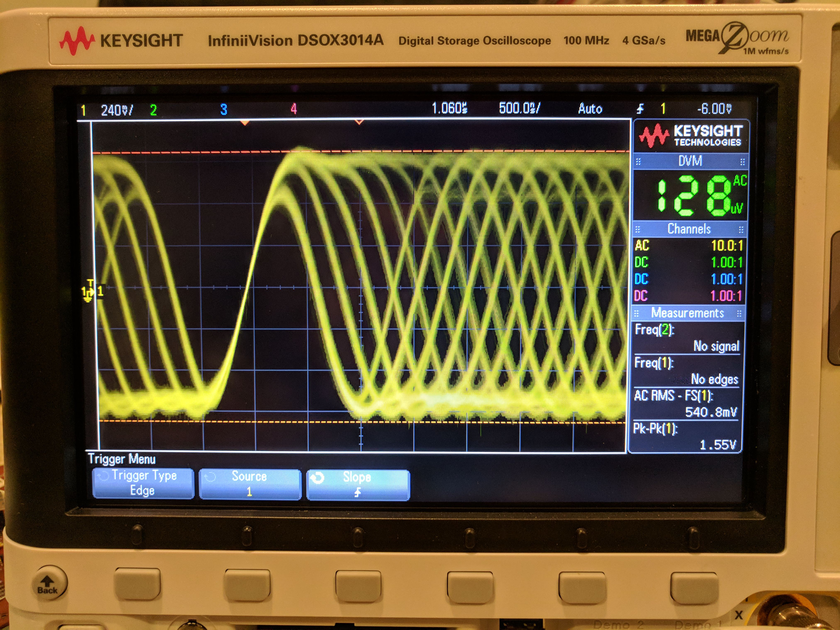Change trigger Source 1 softkey
840x630 pixels.
click(249, 484)
